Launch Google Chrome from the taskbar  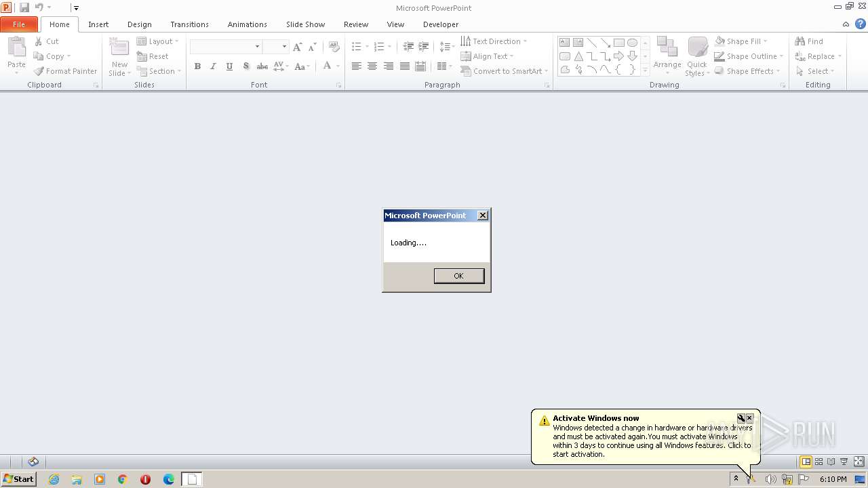(123, 479)
